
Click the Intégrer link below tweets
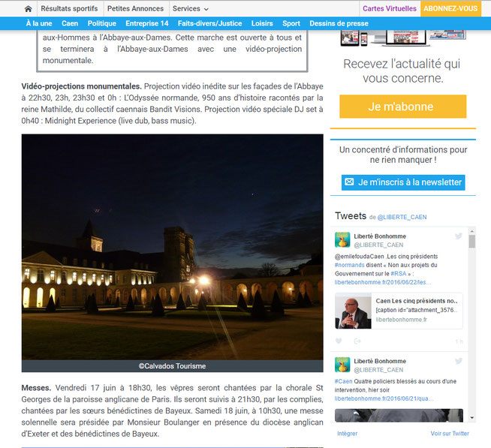coord(347,434)
